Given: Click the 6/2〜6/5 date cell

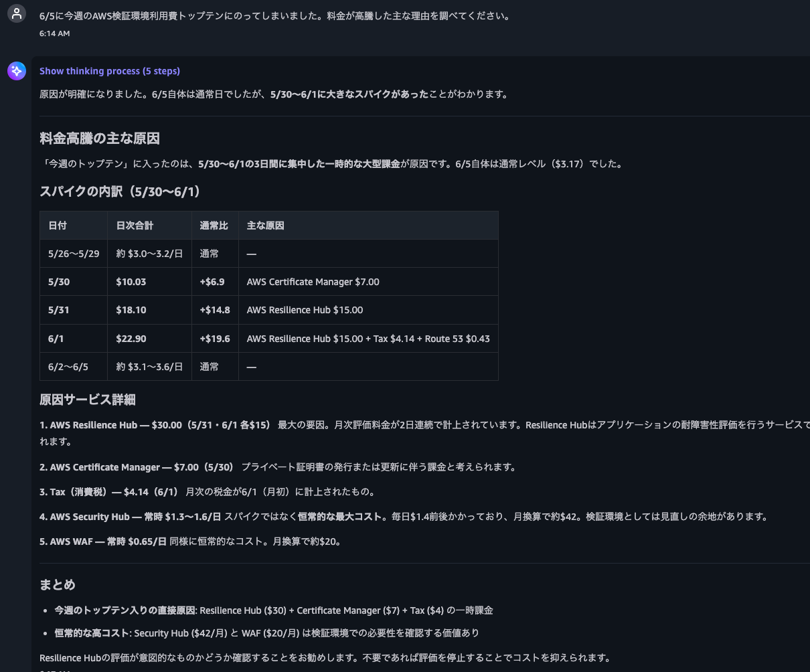Looking at the screenshot, I should (x=74, y=367).
